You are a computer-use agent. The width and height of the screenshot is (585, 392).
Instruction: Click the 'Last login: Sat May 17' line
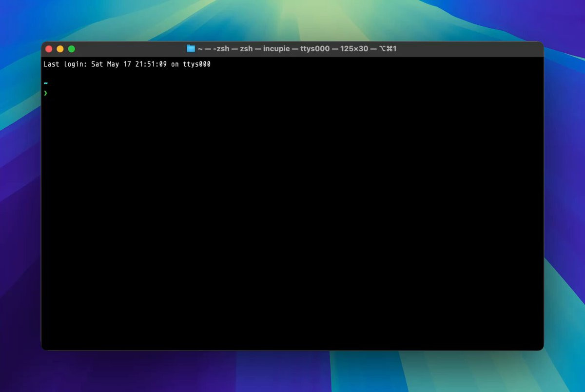tap(127, 64)
